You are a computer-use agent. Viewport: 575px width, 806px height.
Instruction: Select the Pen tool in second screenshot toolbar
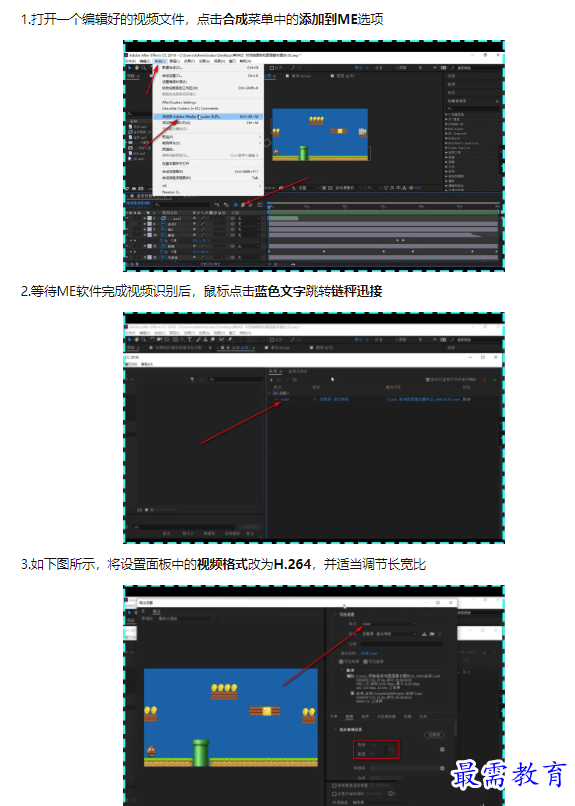click(182, 339)
